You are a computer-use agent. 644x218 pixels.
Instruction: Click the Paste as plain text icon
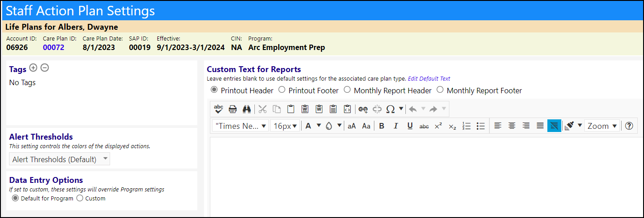pos(333,109)
